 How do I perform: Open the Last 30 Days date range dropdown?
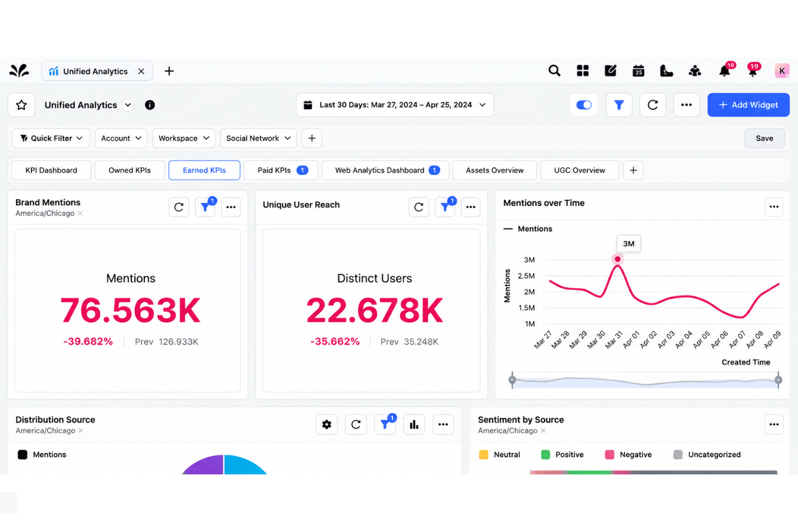pyautogui.click(x=395, y=105)
